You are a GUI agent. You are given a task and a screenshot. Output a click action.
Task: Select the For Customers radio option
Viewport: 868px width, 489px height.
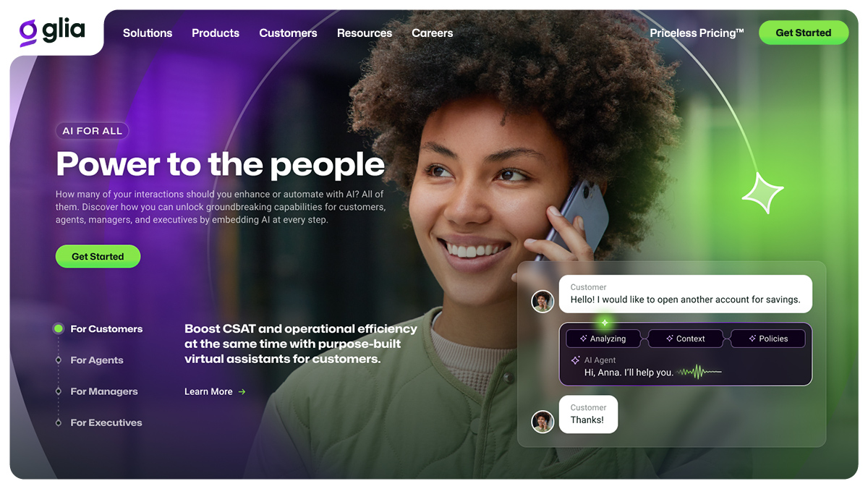(98, 329)
